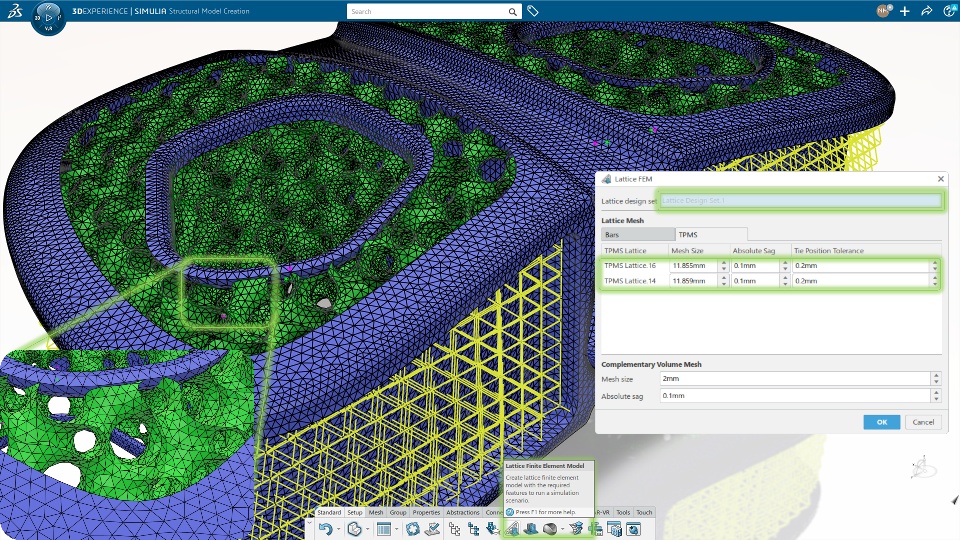Step Tie Position Tolerance of Lattice.16

click(935, 266)
